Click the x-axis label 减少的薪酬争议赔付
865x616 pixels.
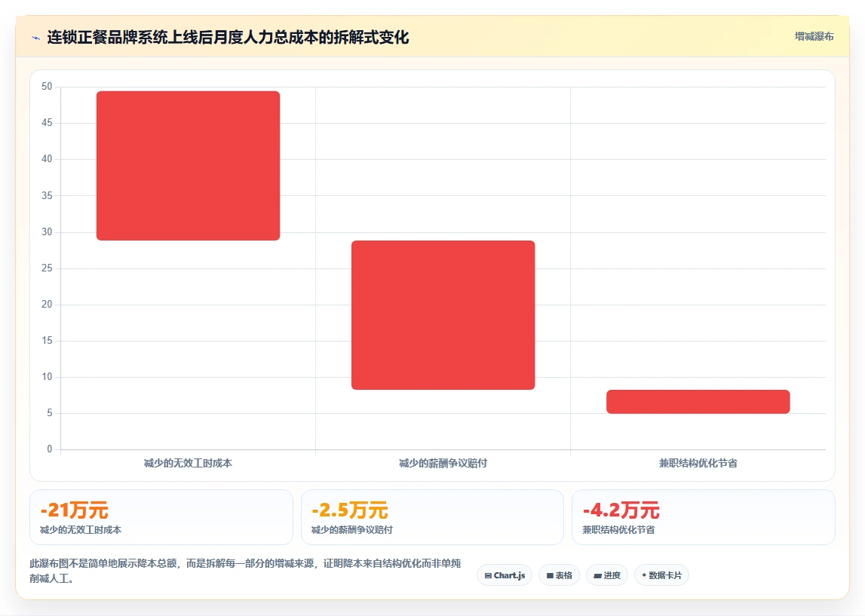[443, 463]
